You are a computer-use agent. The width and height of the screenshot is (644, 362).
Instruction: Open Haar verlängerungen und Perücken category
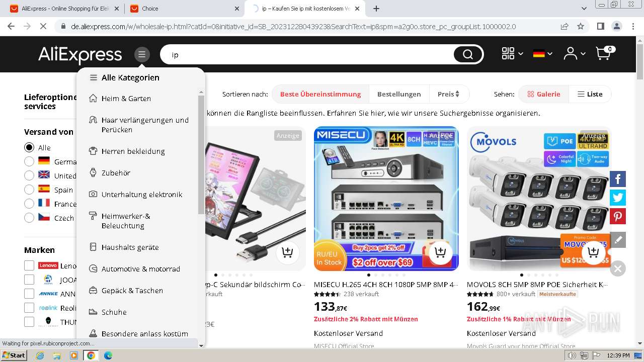[x=145, y=125]
